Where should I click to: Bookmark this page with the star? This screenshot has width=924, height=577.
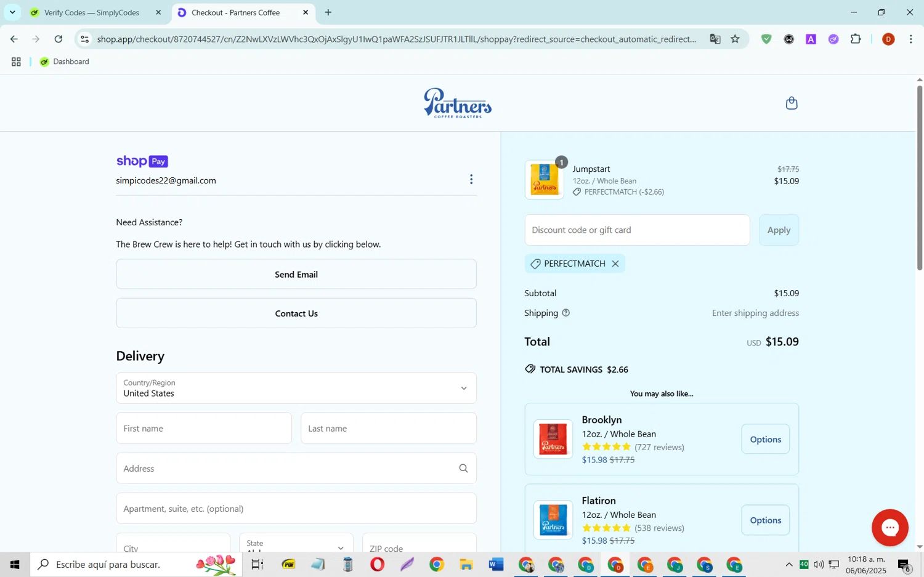coord(736,39)
